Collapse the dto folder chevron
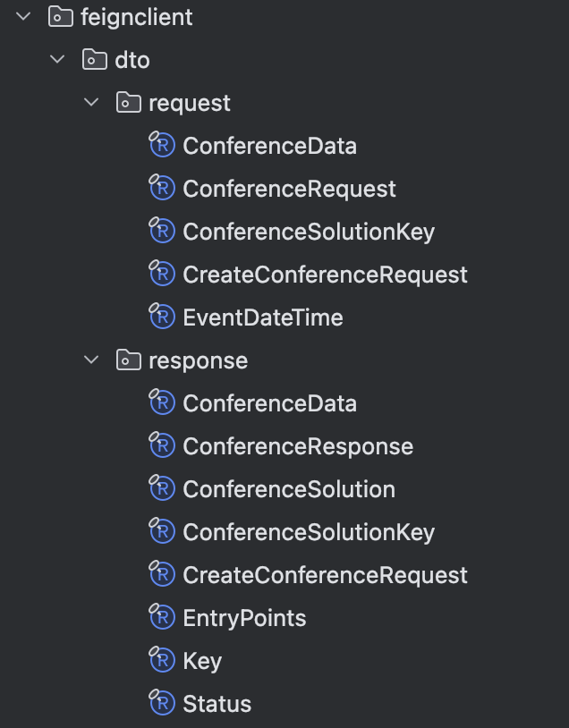569x728 pixels. (58, 60)
